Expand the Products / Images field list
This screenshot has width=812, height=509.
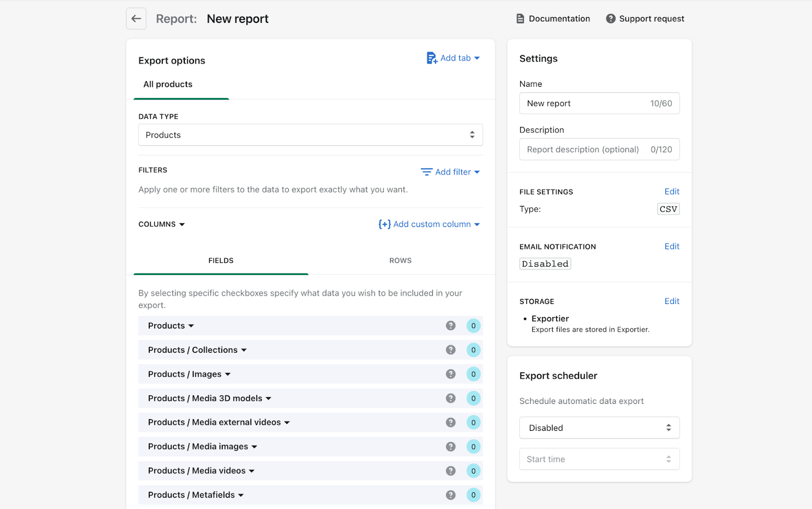coord(228,374)
